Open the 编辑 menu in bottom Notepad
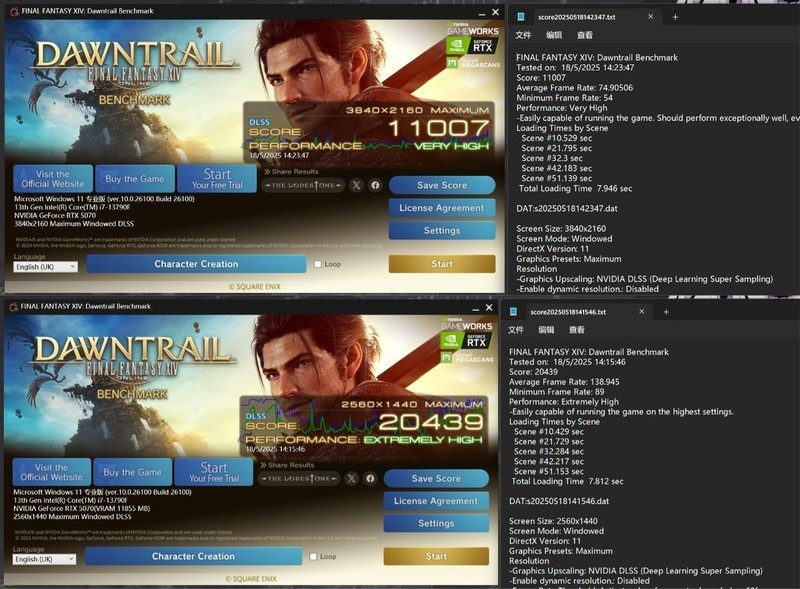800x589 pixels. (x=546, y=330)
